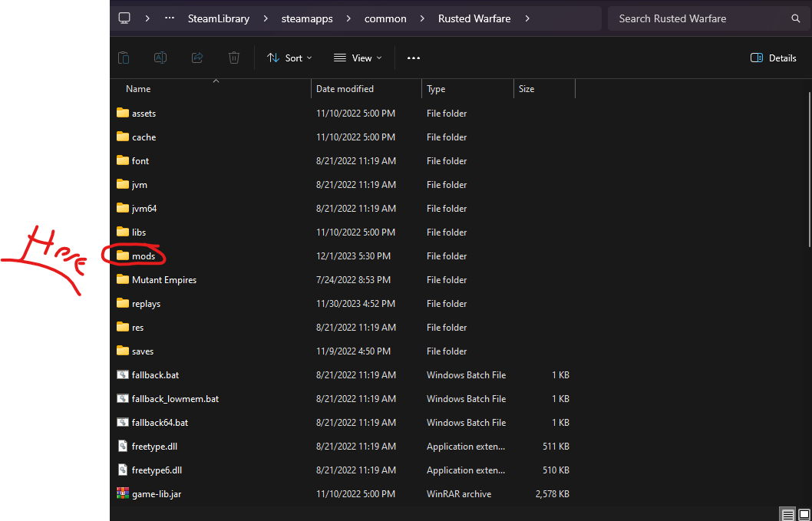Select the mods folder
812x521 pixels.
144,256
